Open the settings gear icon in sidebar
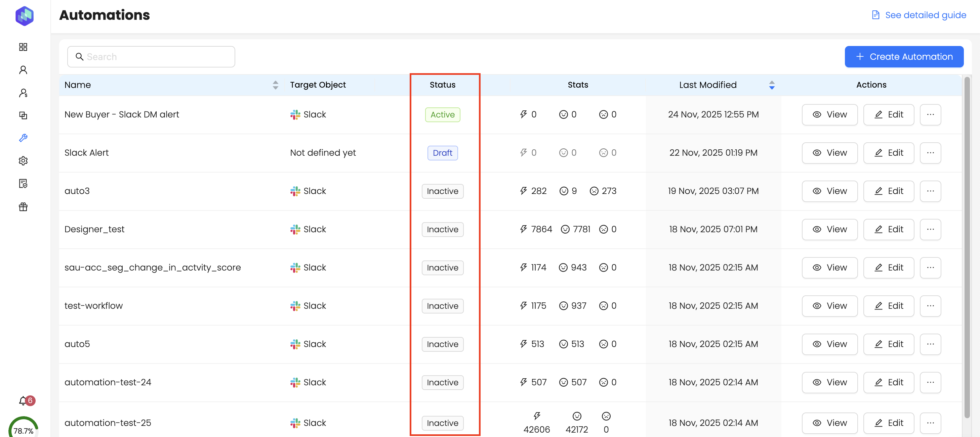The width and height of the screenshot is (980, 437). click(x=23, y=161)
